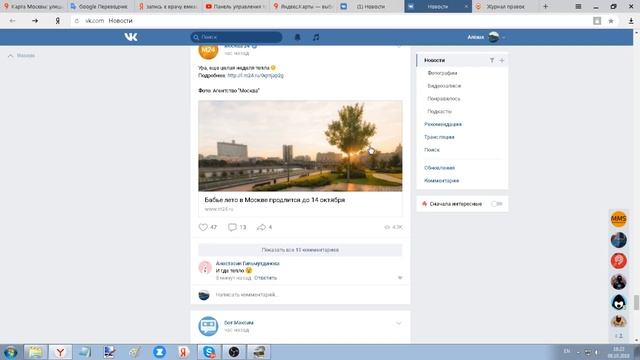Viewport: 640px width, 360px height.
Task: Open the reader mode icon in the address bar
Action: tap(597, 21)
